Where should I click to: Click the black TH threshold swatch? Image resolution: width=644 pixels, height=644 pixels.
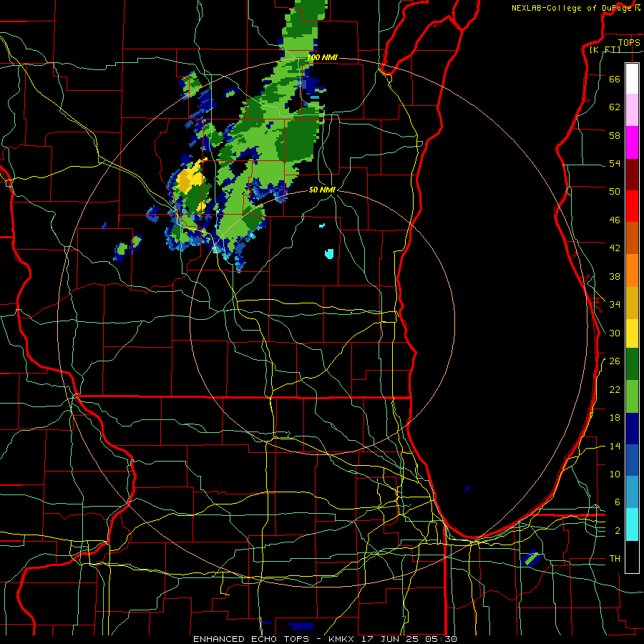tap(632, 557)
